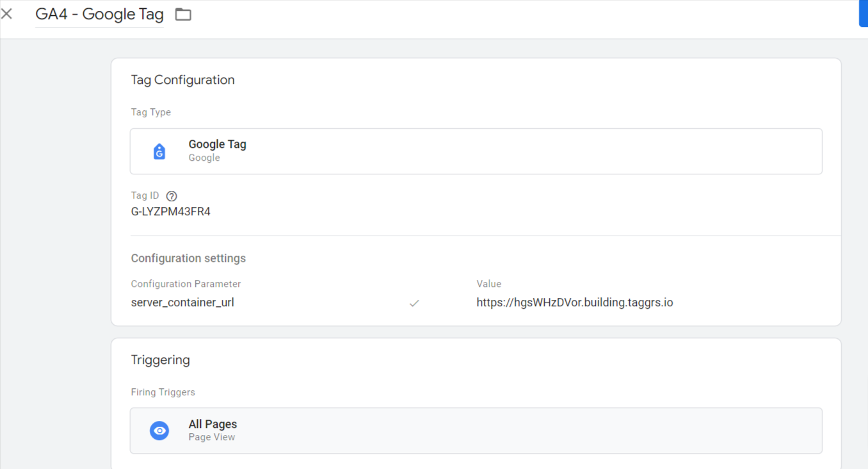The width and height of the screenshot is (868, 469).
Task: Click the taggrs.io server URL value
Action: point(575,302)
